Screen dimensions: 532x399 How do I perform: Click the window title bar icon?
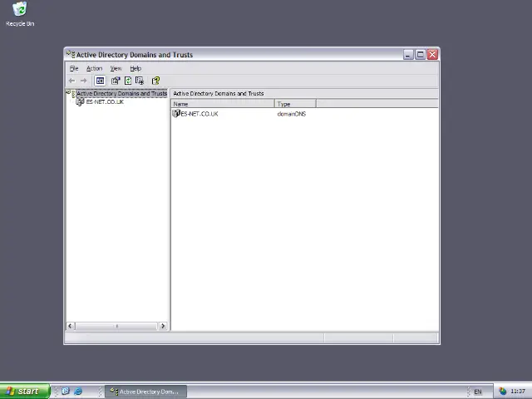tap(71, 54)
